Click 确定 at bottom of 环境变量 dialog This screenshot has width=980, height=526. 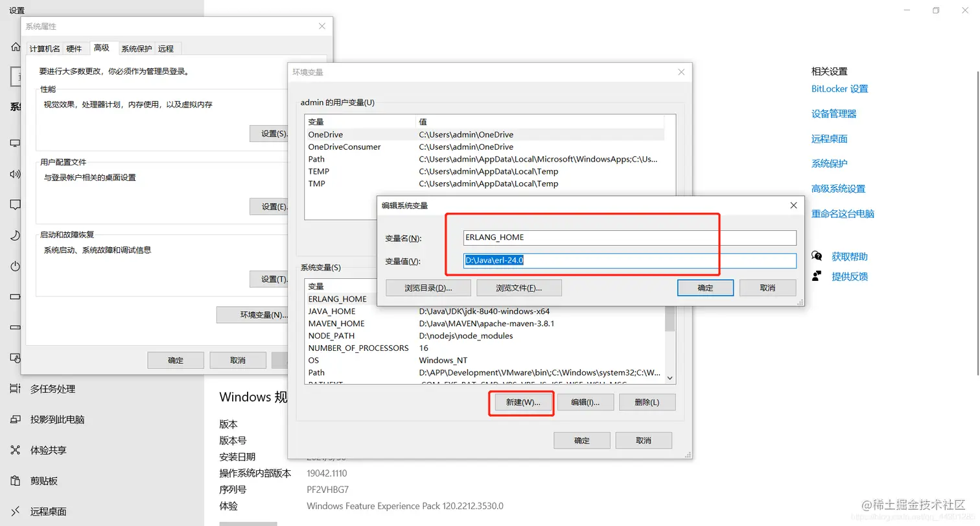point(582,440)
